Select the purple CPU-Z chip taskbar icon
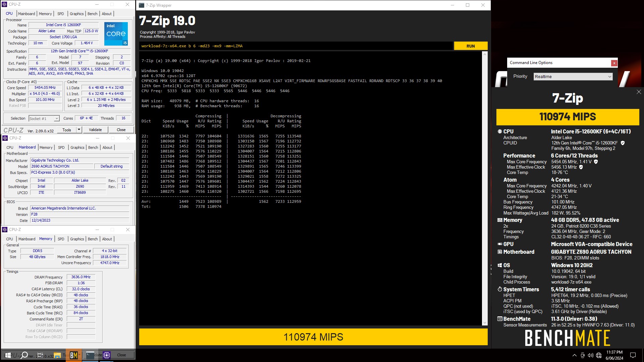The width and height of the screenshot is (644, 362). tap(107, 355)
